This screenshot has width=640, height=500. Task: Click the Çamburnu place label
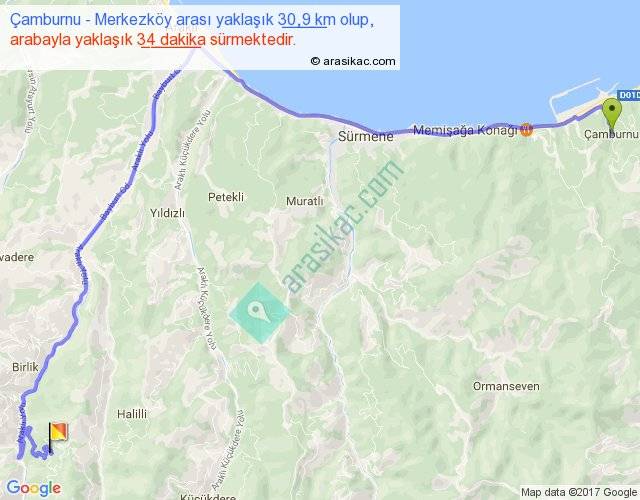click(611, 134)
